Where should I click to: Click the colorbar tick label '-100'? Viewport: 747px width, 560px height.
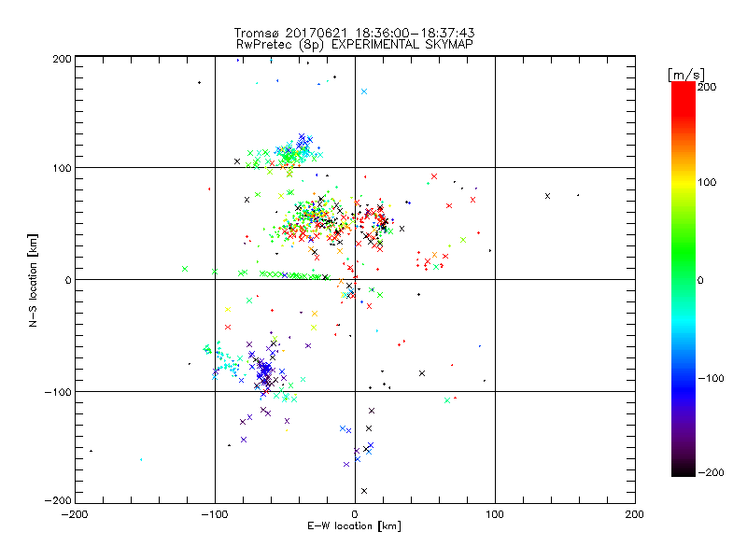711,379
